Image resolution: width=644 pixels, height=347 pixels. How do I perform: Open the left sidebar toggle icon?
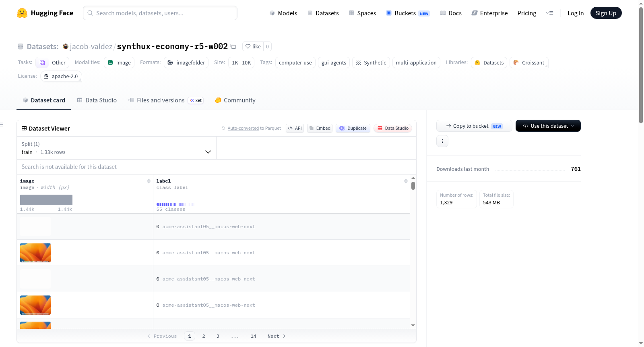point(2,125)
